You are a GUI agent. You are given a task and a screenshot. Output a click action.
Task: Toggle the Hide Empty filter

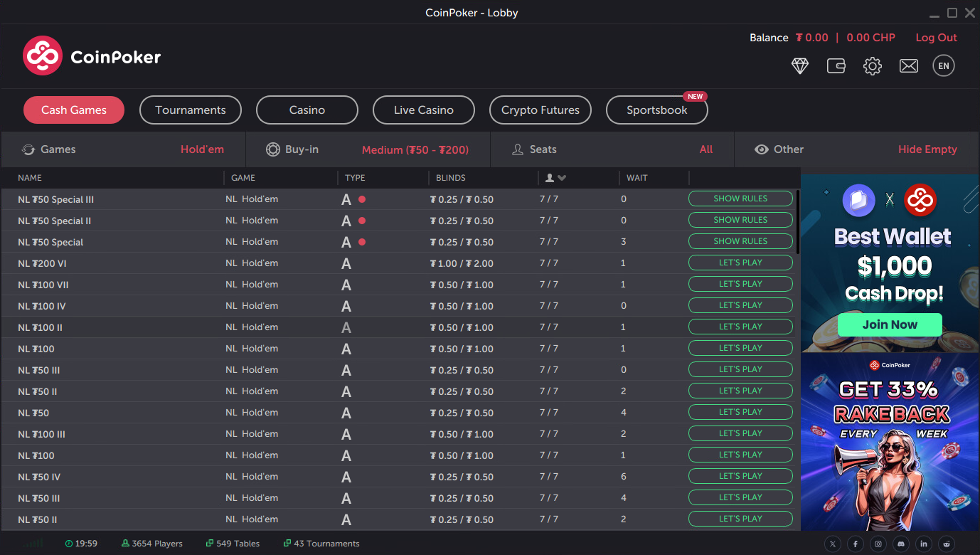tap(927, 149)
